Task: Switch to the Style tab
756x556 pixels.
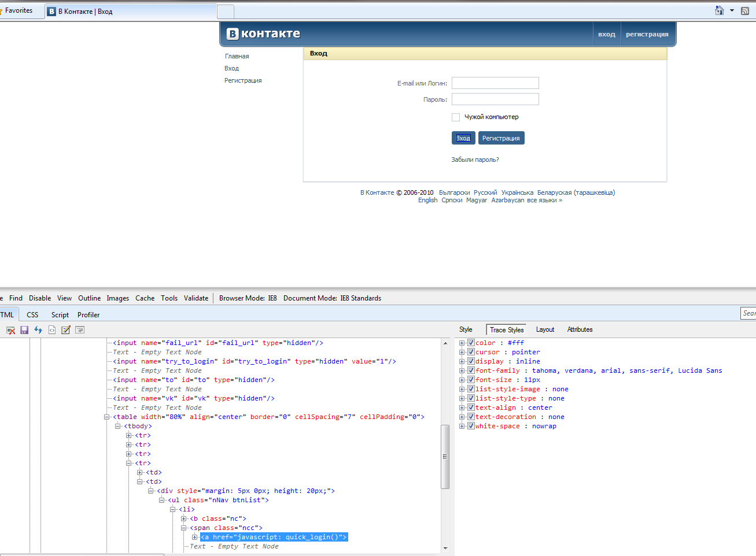Action: 466,329
